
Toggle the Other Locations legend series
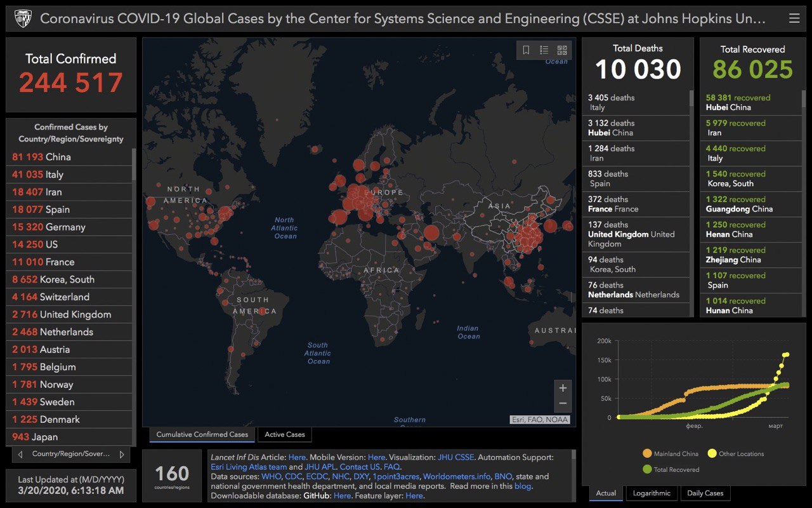pyautogui.click(x=736, y=453)
